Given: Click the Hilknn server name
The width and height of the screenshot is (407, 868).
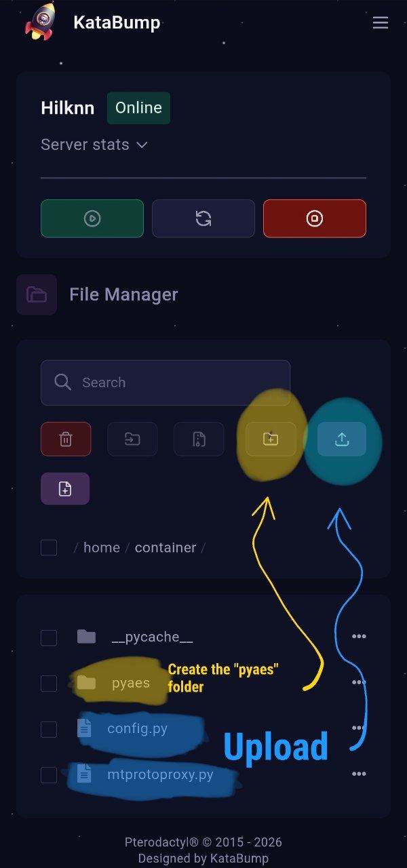Looking at the screenshot, I should (x=67, y=108).
